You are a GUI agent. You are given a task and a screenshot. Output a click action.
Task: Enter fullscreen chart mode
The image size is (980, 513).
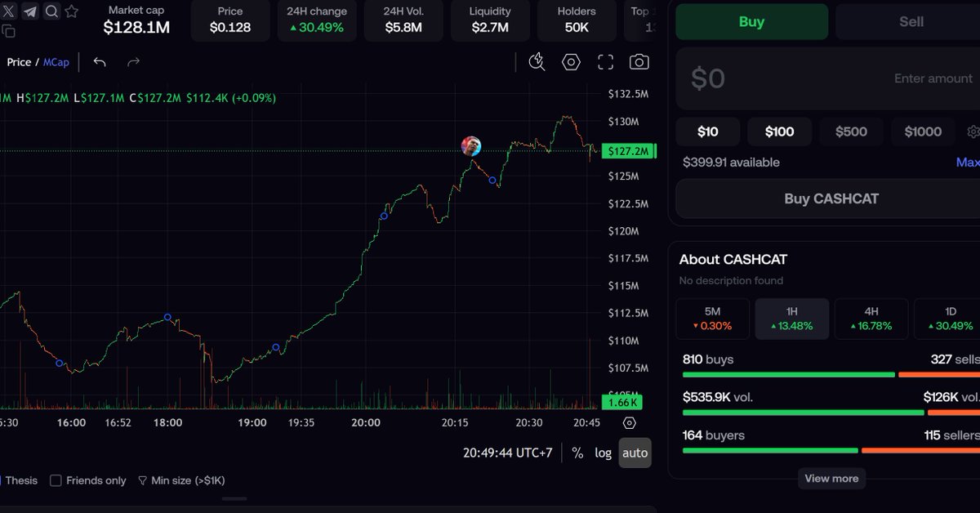click(605, 62)
